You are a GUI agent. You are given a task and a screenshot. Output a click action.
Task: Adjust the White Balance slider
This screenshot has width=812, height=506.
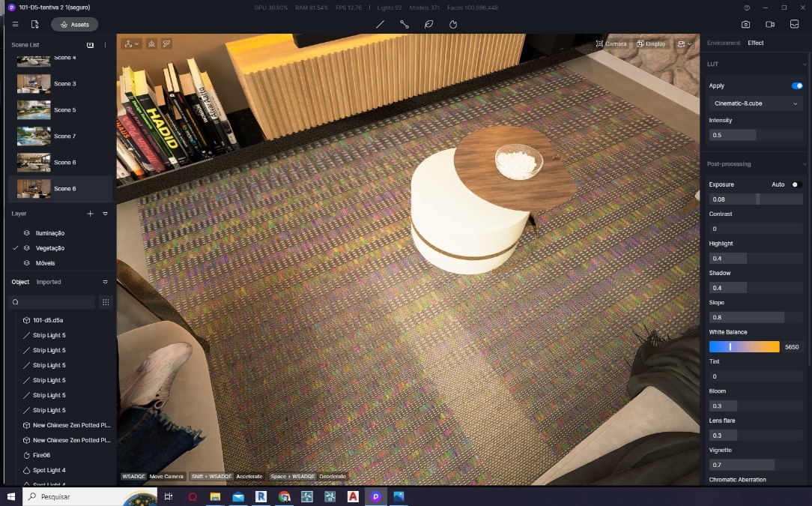point(732,346)
